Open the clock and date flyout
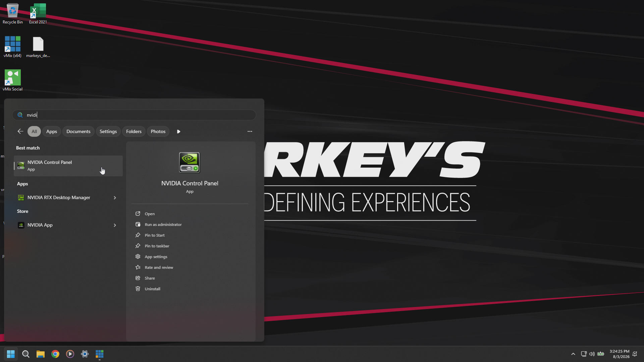644x362 pixels. (620, 354)
